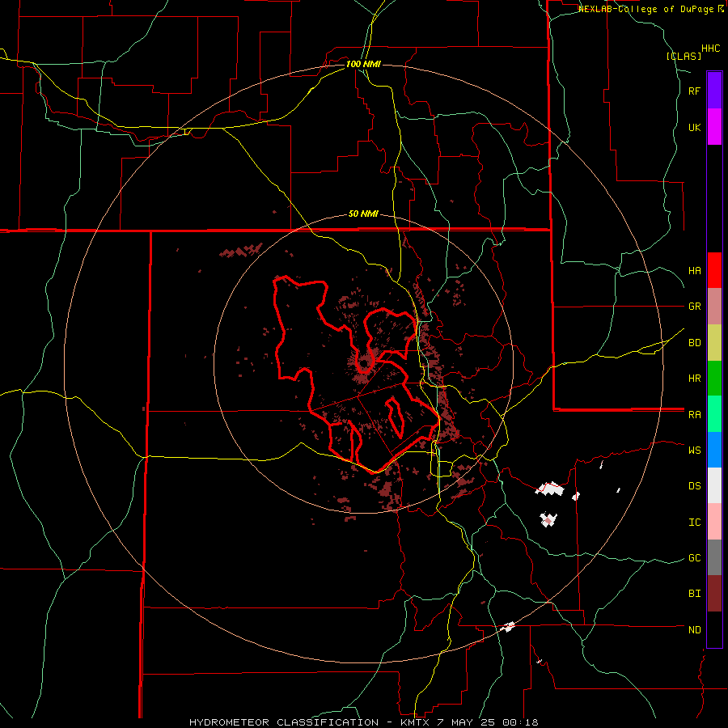Click the GR legend label

(x=695, y=307)
